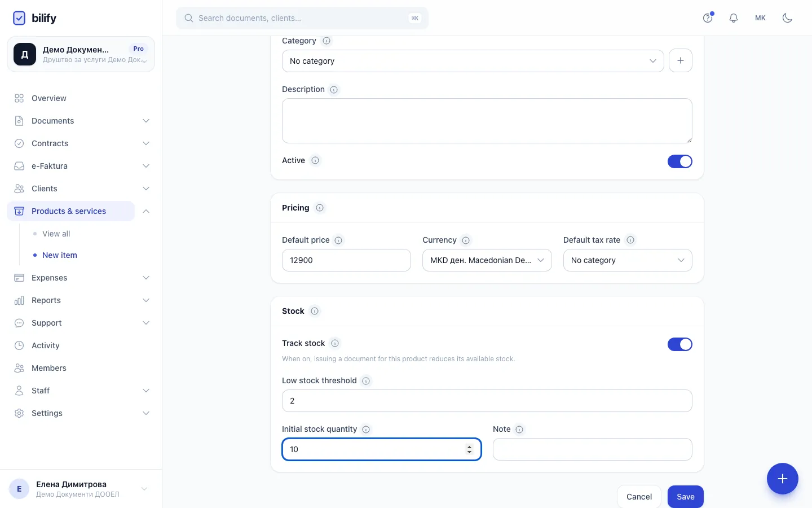
Task: Go to Overview page
Action: click(x=81, y=98)
